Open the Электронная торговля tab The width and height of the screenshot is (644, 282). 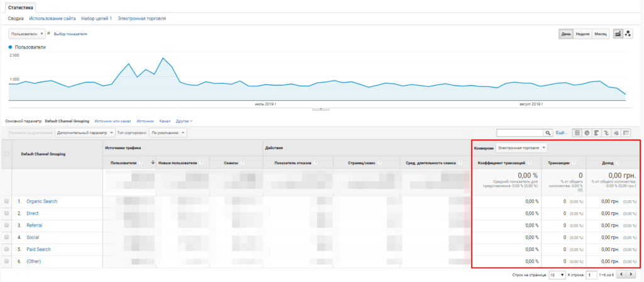click(142, 19)
